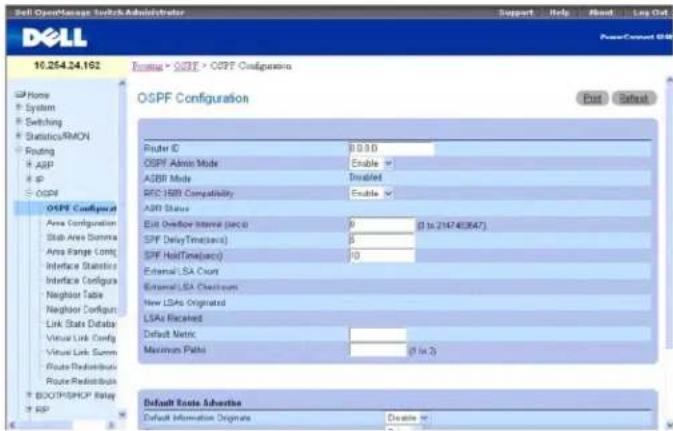Select the ARP tree item
The width and height of the screenshot is (673, 431).
click(44, 165)
